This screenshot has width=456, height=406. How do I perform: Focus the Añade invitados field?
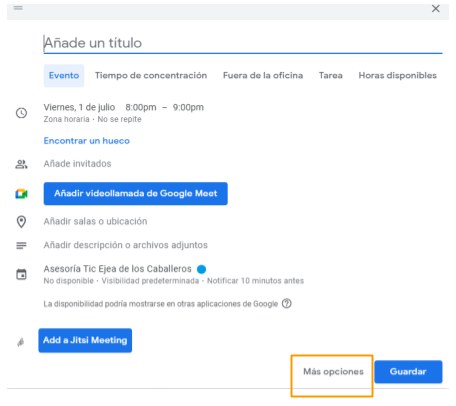pos(77,164)
